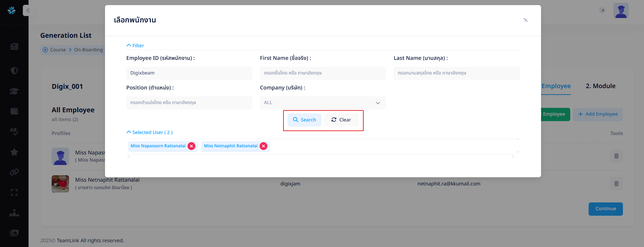Screen dimensions: 644x247
Task: Collapse the sidebar with double-chevron icon
Action: (28, 11)
